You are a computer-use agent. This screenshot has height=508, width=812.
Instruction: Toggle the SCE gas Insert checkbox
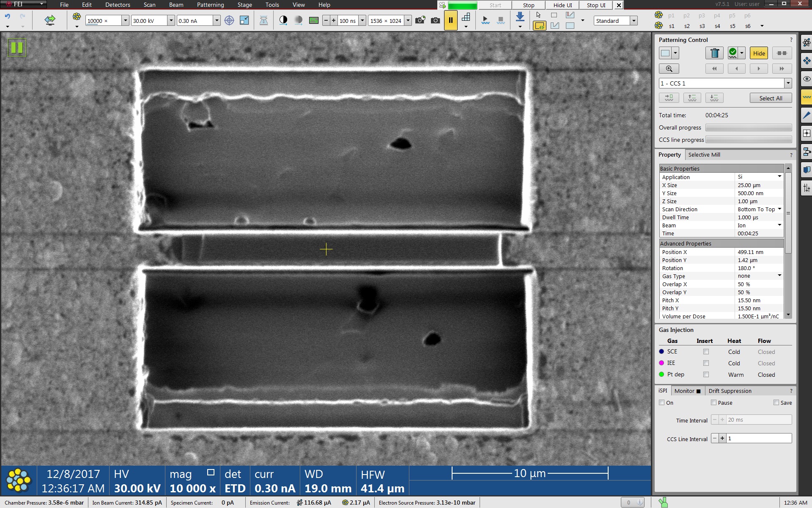pyautogui.click(x=705, y=352)
